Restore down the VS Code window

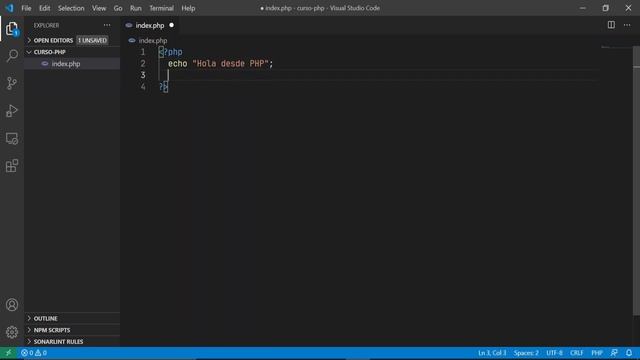click(605, 8)
